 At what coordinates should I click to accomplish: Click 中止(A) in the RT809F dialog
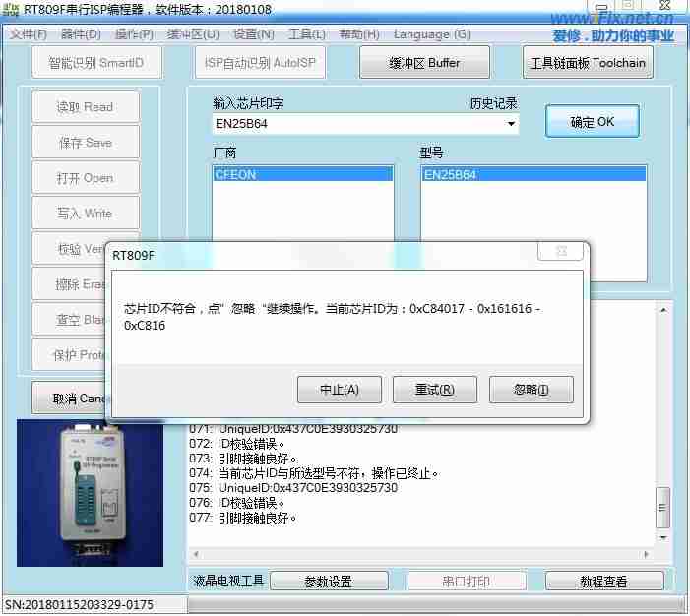pos(340,390)
